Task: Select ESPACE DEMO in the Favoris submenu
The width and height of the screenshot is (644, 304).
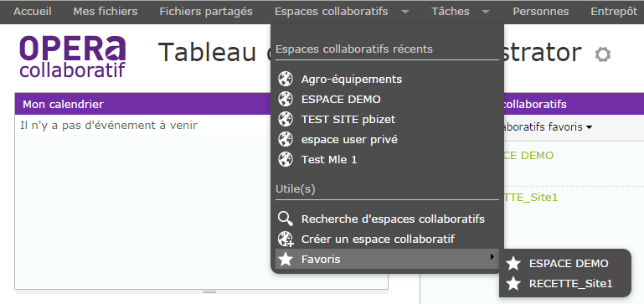Action: (569, 263)
